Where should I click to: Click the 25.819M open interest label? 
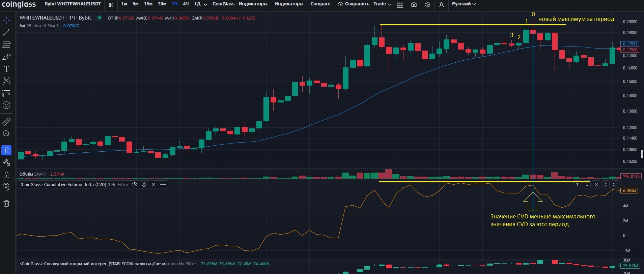click(x=630, y=266)
